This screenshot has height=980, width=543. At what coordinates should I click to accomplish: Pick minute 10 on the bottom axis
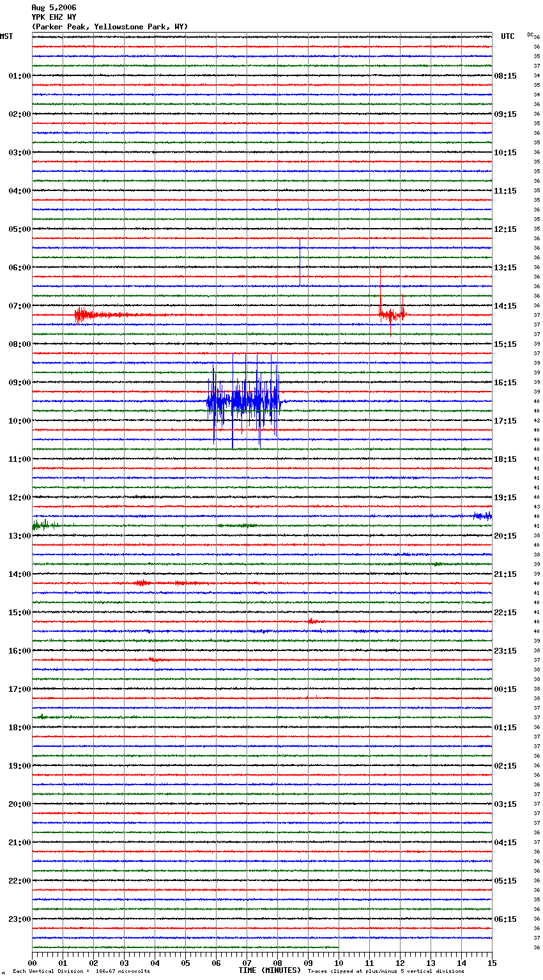click(x=339, y=962)
